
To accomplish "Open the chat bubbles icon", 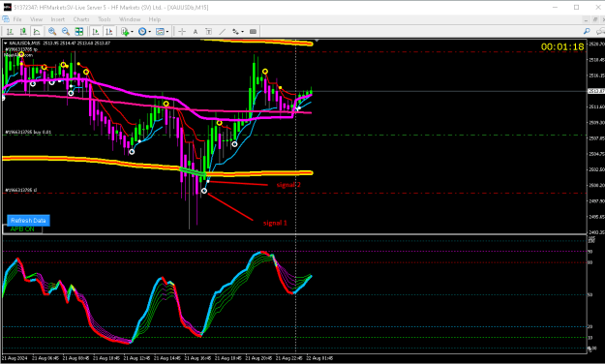I will click(x=600, y=32).
